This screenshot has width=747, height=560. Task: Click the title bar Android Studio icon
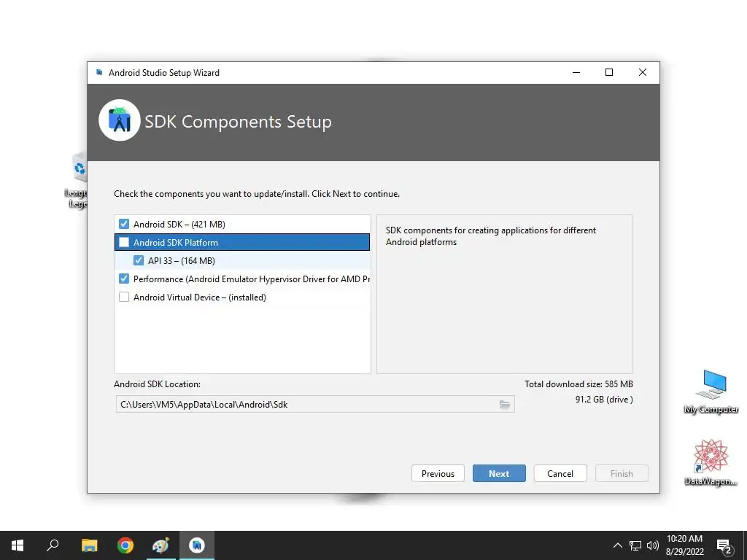99,72
